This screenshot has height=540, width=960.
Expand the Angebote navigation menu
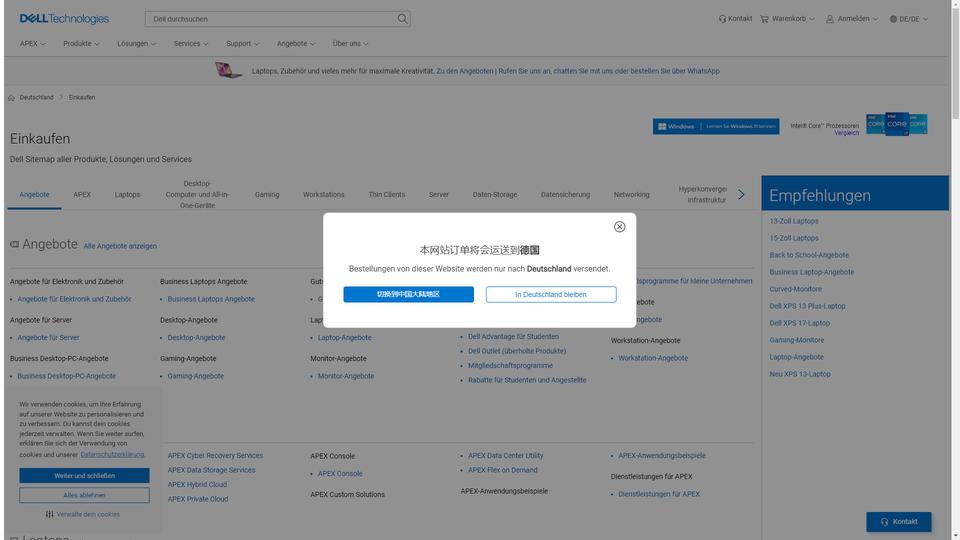[x=296, y=44]
